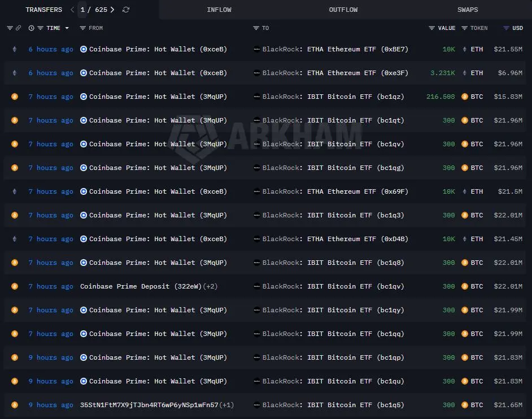
Task: Switch to the OUTFLOW tab
Action: click(x=343, y=10)
